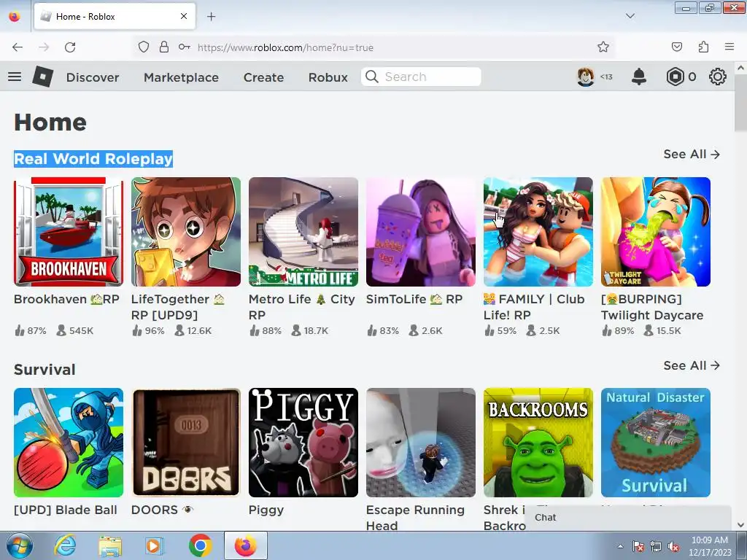Screen dimensions: 747x560
Task: Click the tracking protection shield icon
Action: [x=144, y=47]
